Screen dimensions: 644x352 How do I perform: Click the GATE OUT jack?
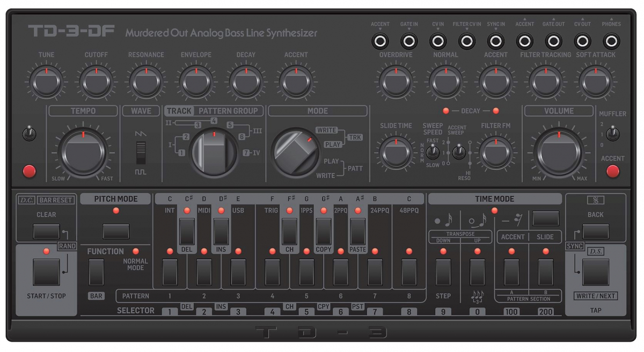[553, 40]
